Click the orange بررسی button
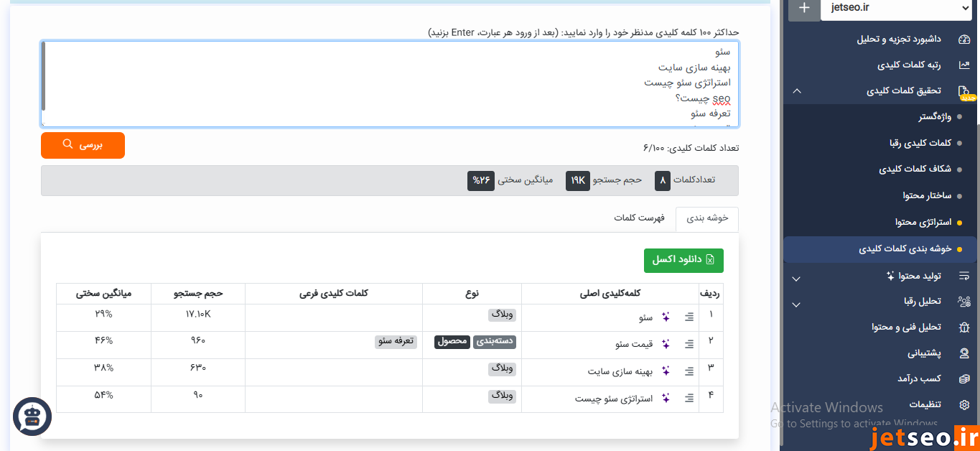Viewport: 980px width, 451px height. 83,145
